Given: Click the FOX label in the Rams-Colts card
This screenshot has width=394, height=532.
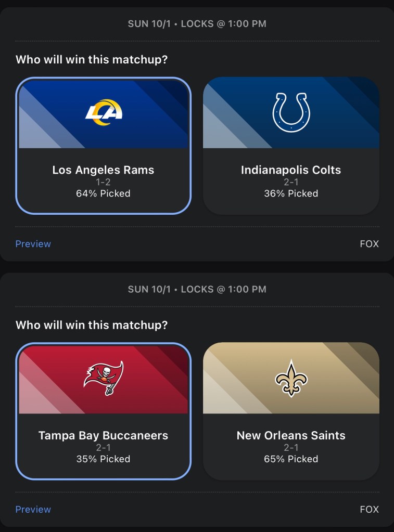Looking at the screenshot, I should point(369,244).
